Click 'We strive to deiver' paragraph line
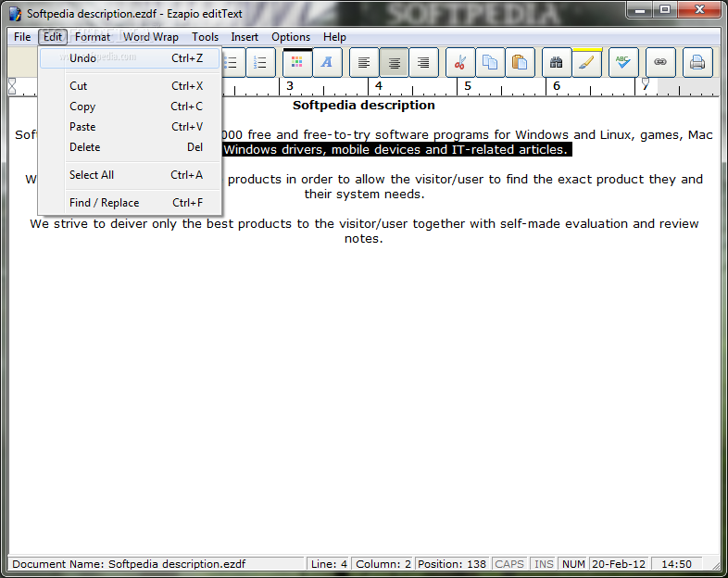The height and width of the screenshot is (578, 728). [x=364, y=224]
